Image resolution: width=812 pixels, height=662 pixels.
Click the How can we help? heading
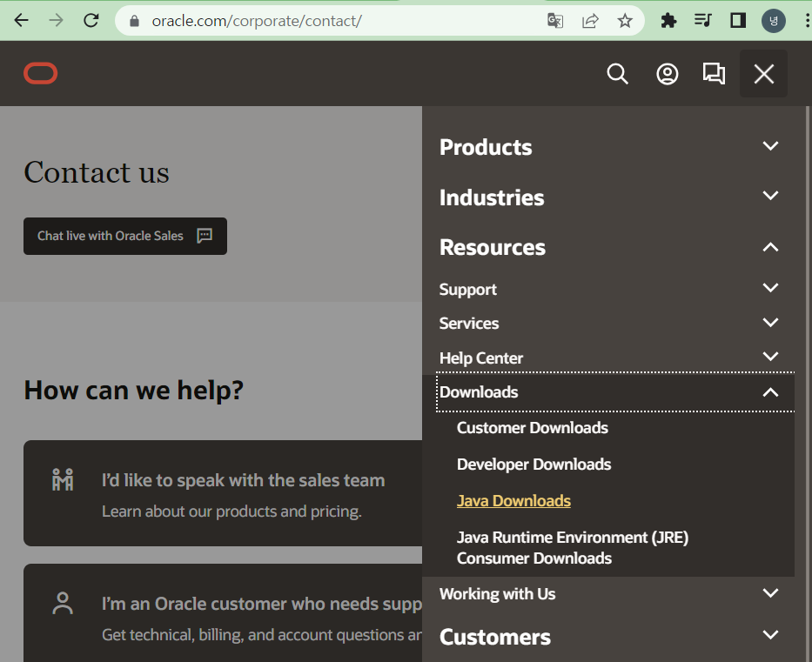coord(134,391)
